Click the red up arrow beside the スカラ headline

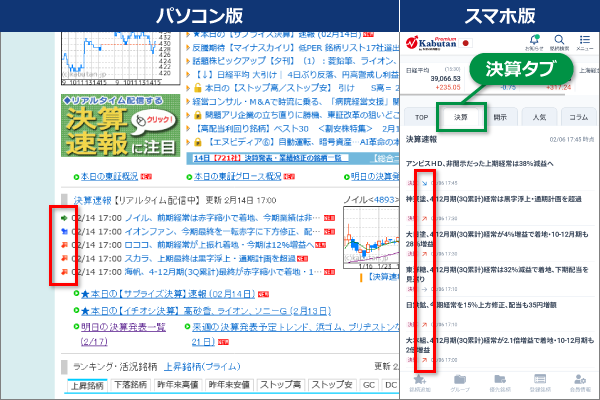(x=64, y=258)
